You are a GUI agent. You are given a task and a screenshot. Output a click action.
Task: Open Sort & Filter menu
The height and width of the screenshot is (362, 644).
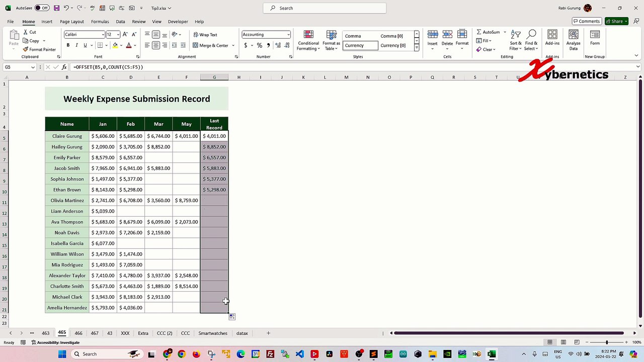click(516, 40)
